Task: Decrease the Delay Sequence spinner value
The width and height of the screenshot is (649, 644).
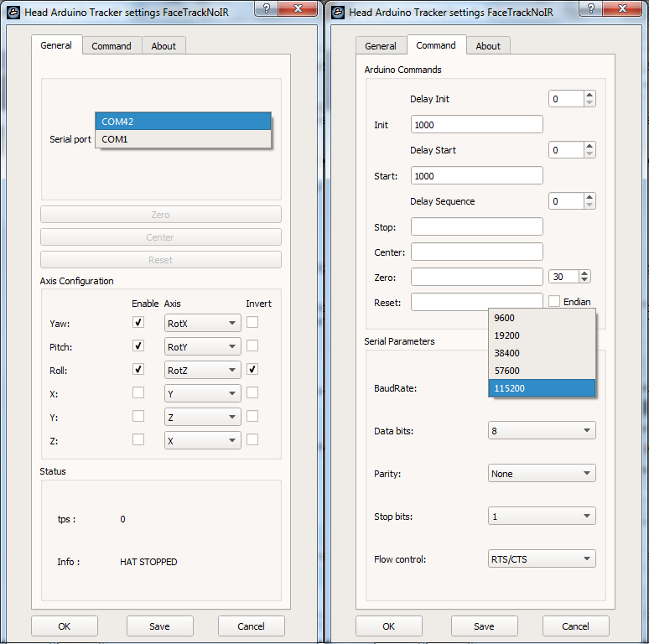Action: pyautogui.click(x=589, y=205)
